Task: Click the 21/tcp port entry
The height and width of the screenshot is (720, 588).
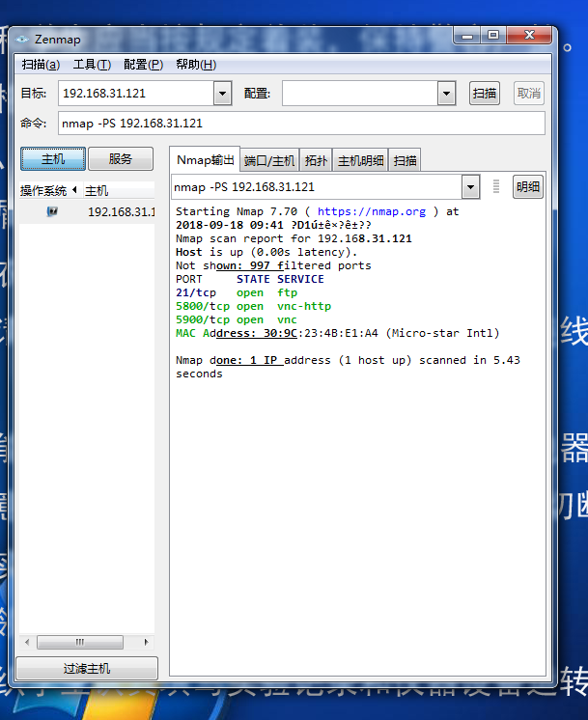Action: tap(196, 292)
